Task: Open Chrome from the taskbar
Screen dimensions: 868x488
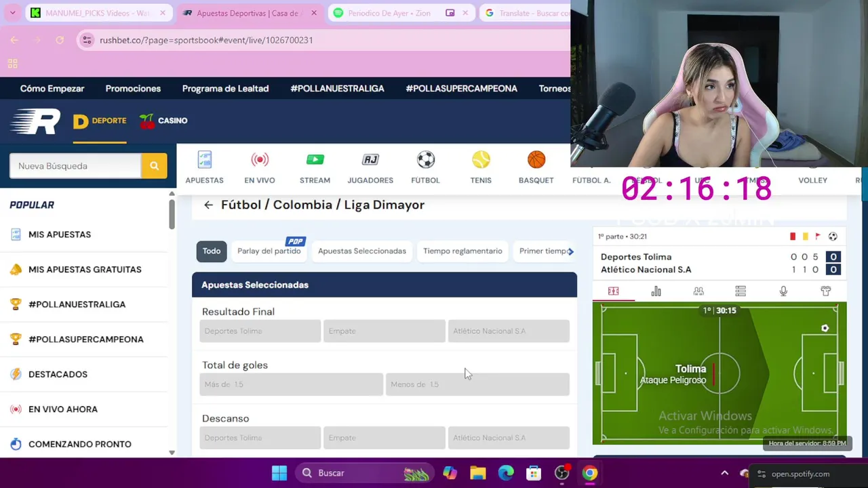Action: (590, 473)
